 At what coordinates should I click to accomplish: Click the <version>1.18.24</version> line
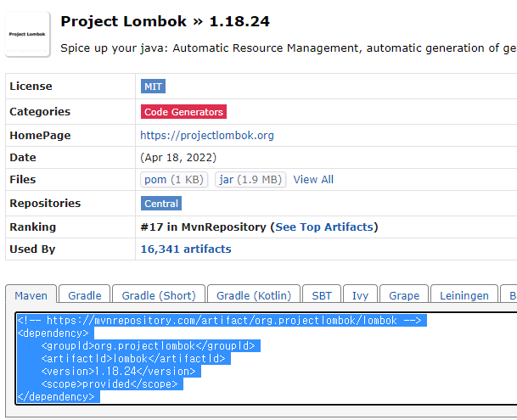tap(118, 372)
